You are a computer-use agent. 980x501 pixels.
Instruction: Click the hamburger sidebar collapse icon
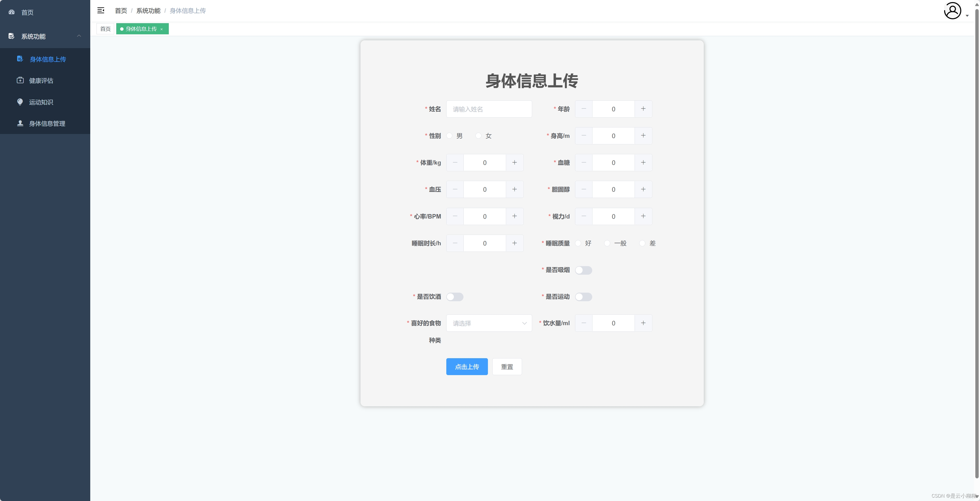[x=101, y=11]
